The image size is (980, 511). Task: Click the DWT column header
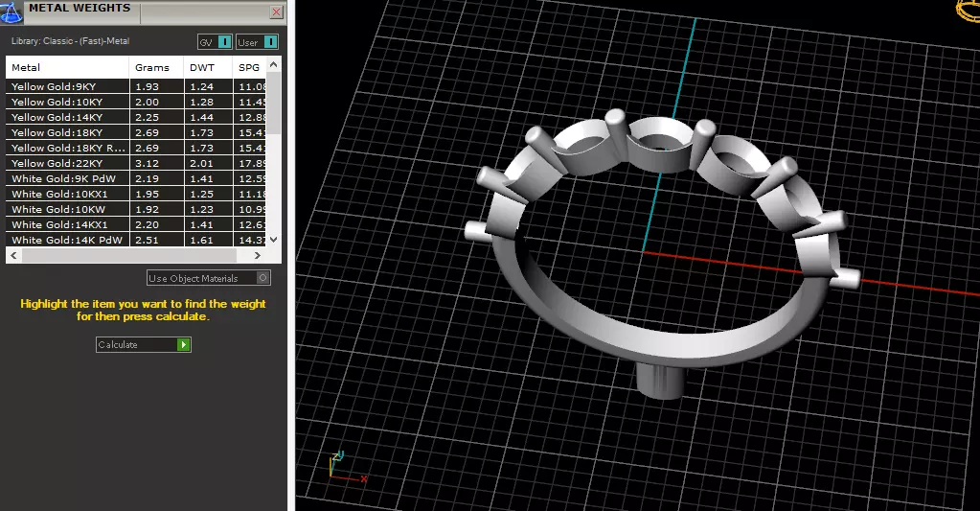208,67
